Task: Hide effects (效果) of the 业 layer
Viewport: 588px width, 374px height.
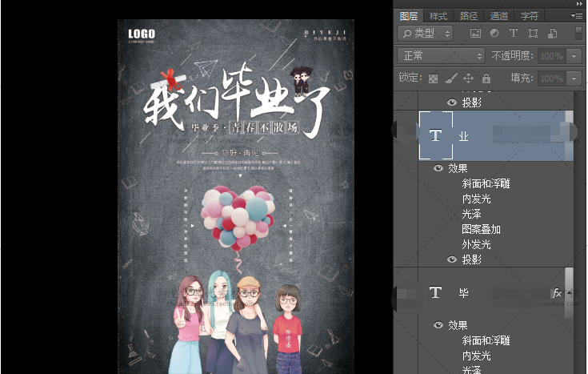Action: (438, 168)
